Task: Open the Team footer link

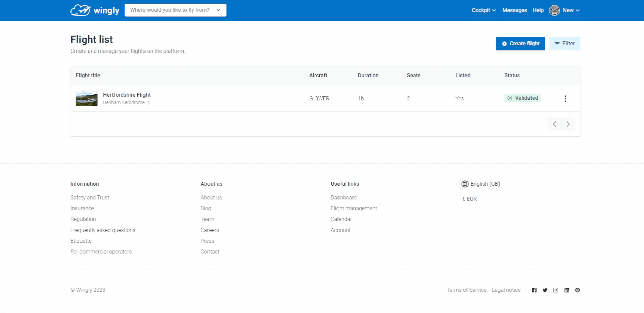Action: click(207, 219)
